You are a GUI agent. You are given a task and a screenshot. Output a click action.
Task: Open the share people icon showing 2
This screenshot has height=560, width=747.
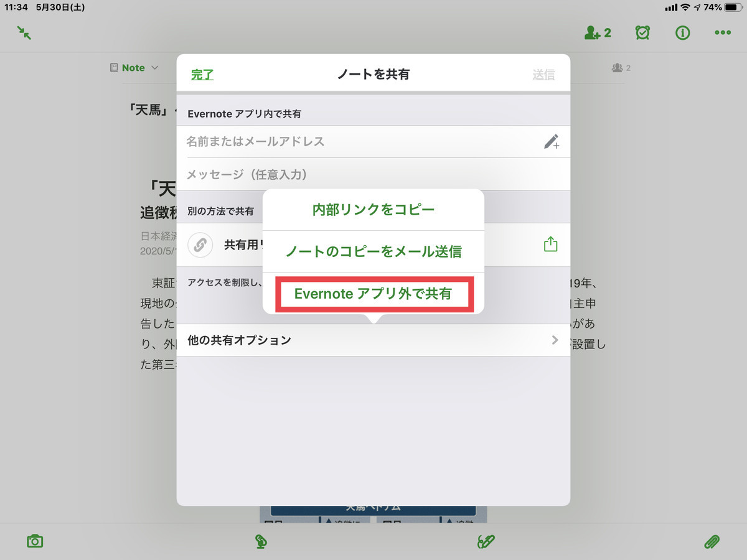pyautogui.click(x=598, y=32)
